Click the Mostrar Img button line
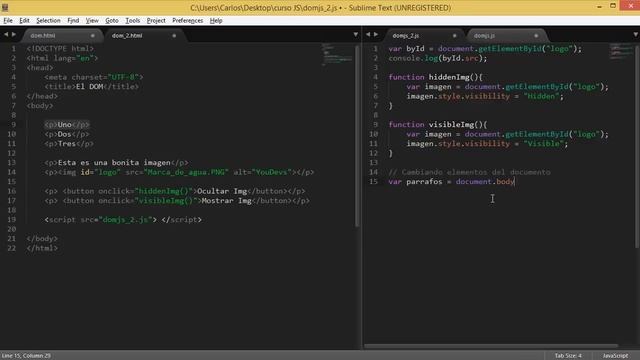 (x=177, y=201)
